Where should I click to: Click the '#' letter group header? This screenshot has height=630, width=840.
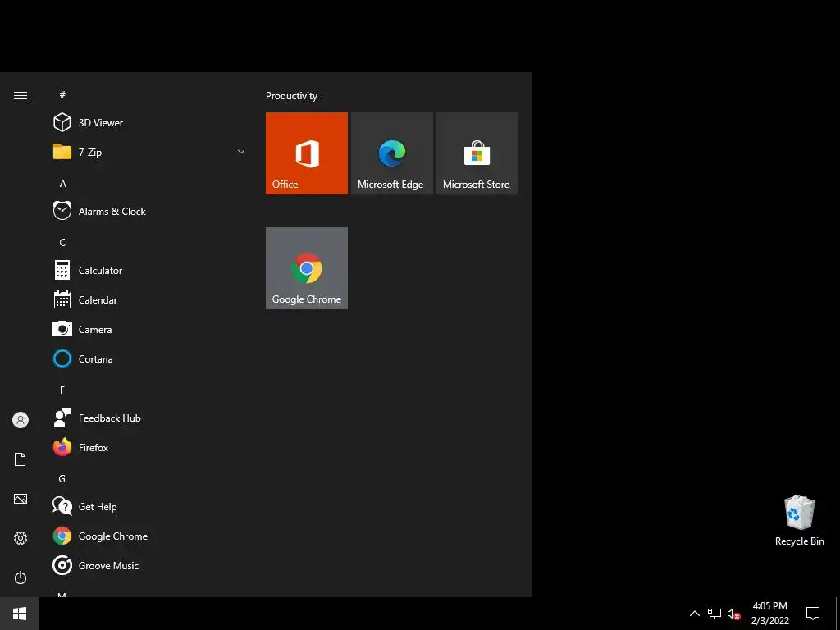(62, 94)
